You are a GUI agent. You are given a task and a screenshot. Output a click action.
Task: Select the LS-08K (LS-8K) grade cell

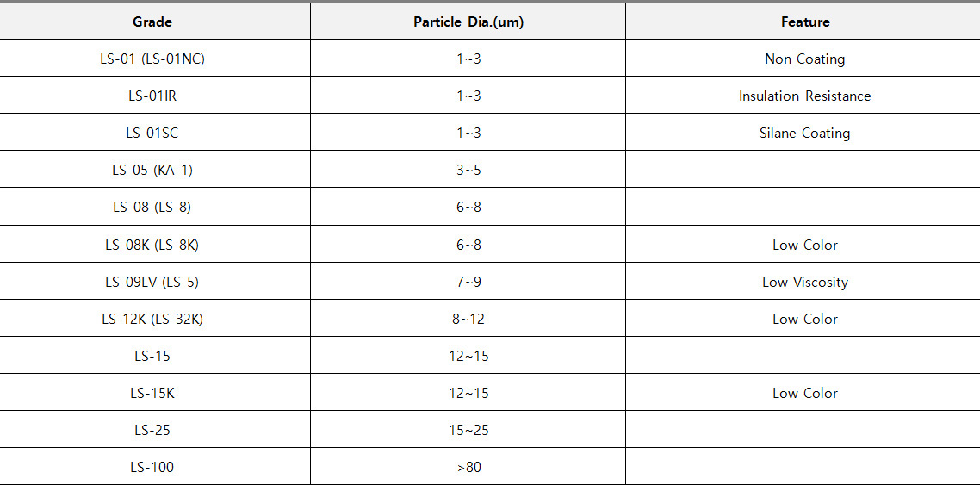pyautogui.click(x=152, y=245)
